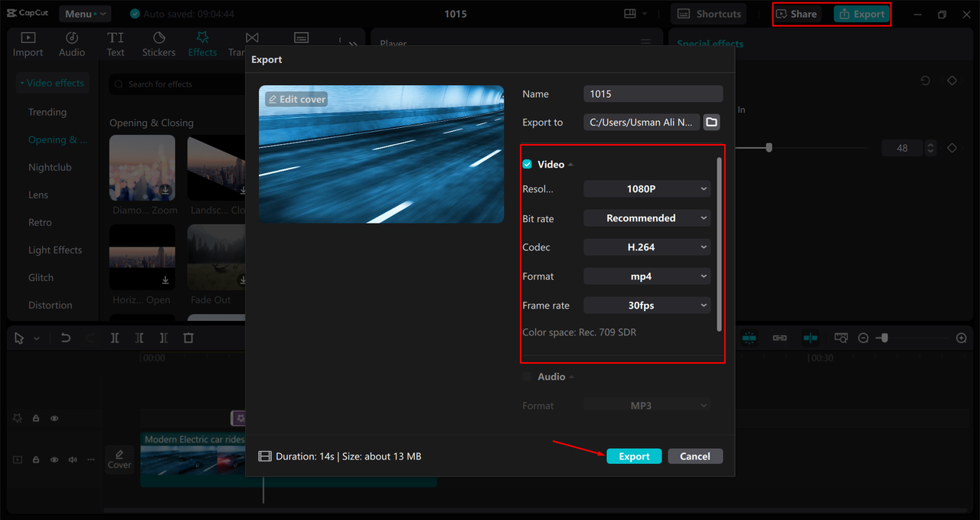Collapse the Audio section arrow

(x=571, y=377)
